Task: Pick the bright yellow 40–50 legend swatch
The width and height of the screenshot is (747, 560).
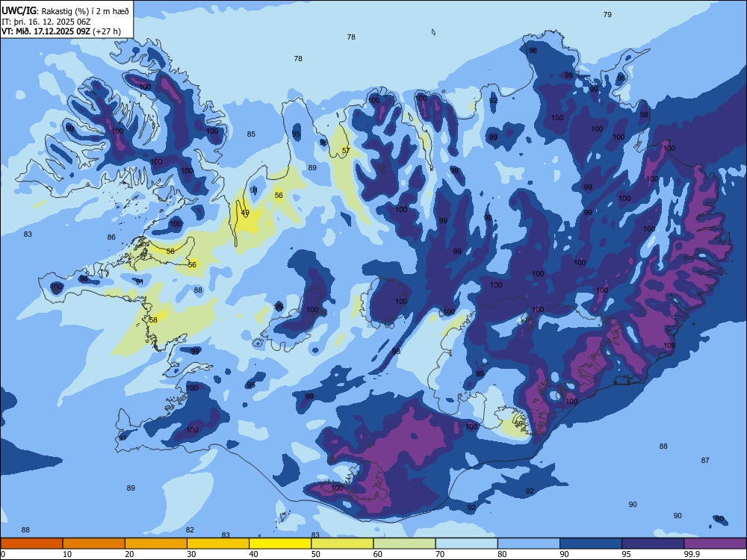Action: (280, 544)
